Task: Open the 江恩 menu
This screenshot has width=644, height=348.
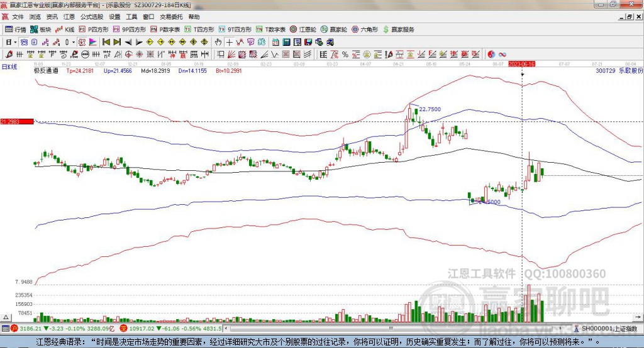Action: pos(69,17)
